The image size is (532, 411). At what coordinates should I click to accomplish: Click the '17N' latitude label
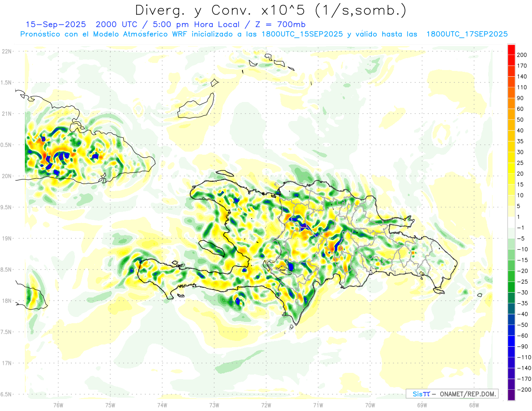point(6,363)
